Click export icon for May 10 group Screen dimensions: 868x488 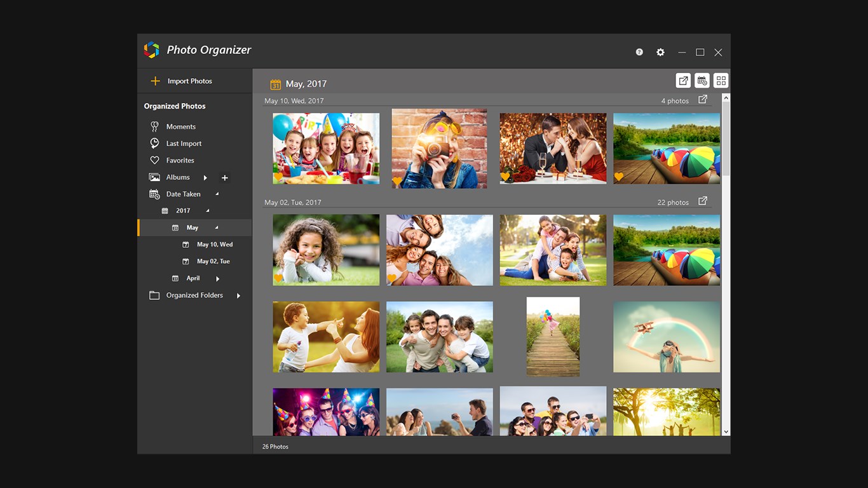703,100
